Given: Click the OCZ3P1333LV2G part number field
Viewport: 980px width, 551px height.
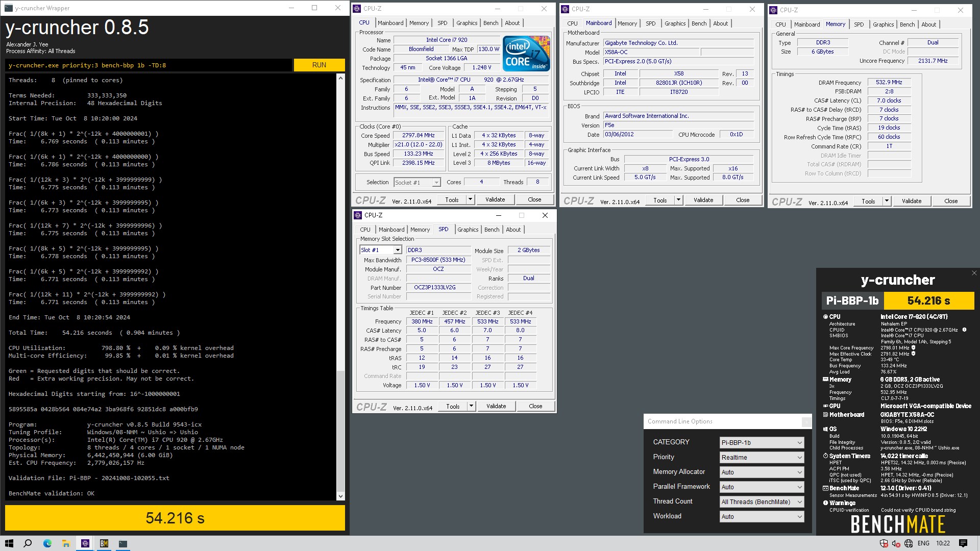Looking at the screenshot, I should 438,288.
